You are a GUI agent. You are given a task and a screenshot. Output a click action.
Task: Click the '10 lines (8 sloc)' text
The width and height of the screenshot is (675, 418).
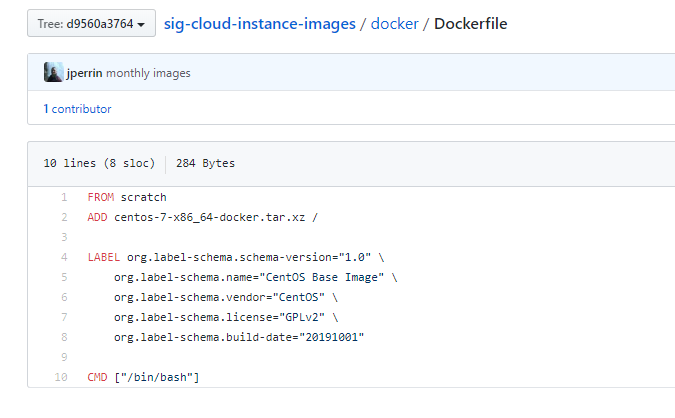pyautogui.click(x=99, y=163)
